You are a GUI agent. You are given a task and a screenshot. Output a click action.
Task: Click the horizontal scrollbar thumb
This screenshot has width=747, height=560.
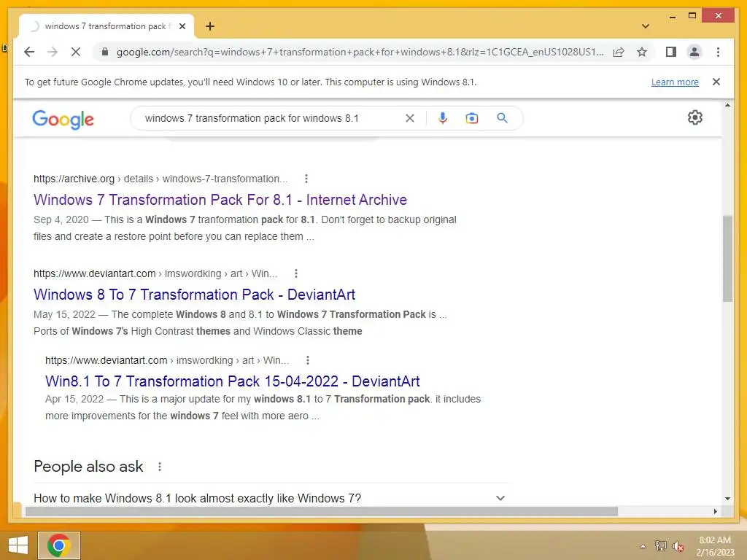pos(322,511)
